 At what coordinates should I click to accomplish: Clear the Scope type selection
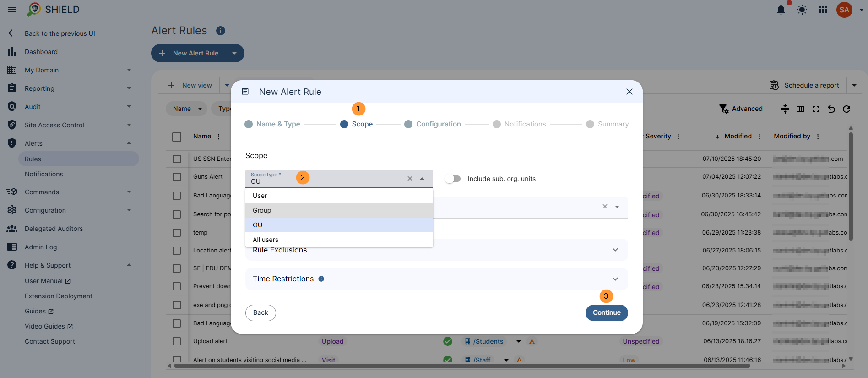coord(410,179)
